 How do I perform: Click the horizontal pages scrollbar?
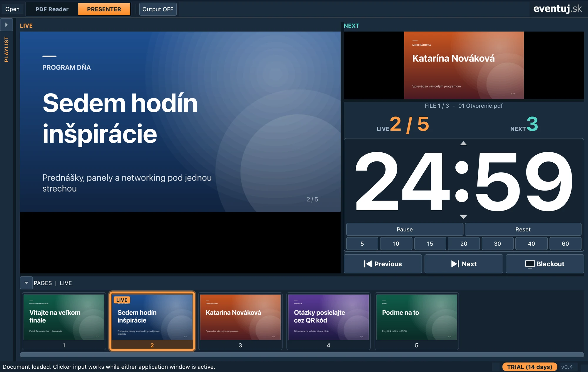[302, 355]
